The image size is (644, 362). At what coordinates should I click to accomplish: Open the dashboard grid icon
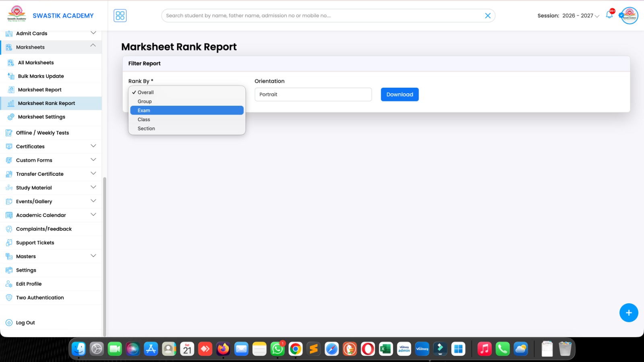[x=120, y=16]
